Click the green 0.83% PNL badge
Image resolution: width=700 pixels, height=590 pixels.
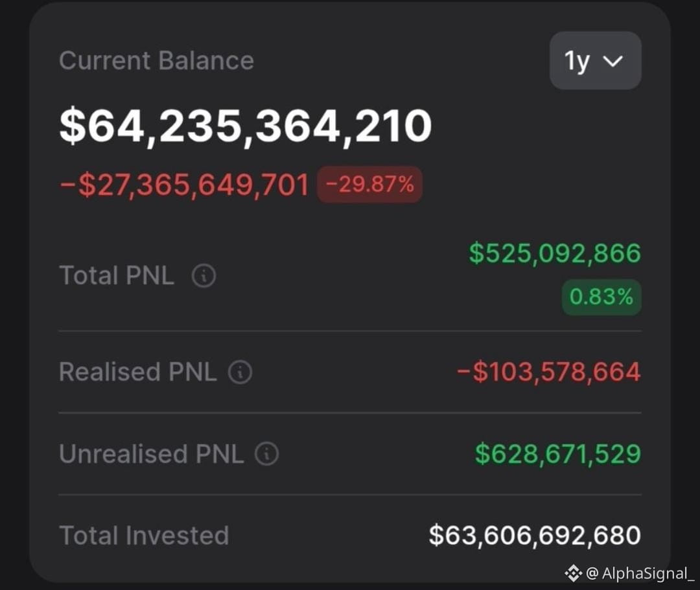coord(601,297)
